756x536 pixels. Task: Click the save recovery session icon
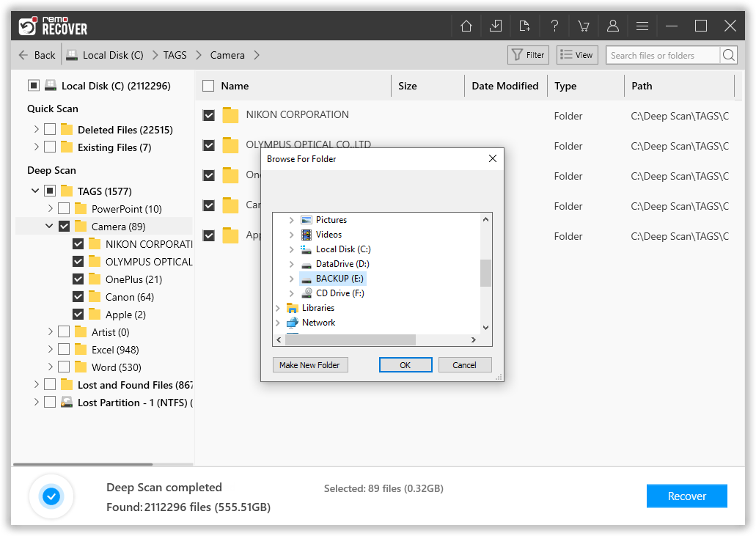click(x=495, y=26)
